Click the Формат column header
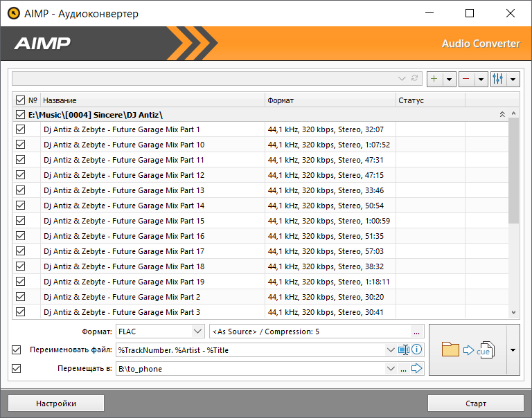 pyautogui.click(x=330, y=100)
